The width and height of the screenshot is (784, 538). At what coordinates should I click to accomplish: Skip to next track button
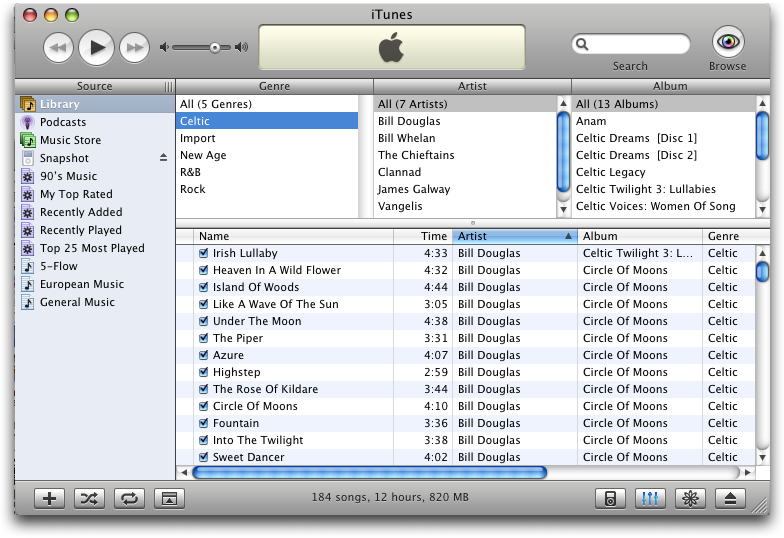tap(134, 48)
